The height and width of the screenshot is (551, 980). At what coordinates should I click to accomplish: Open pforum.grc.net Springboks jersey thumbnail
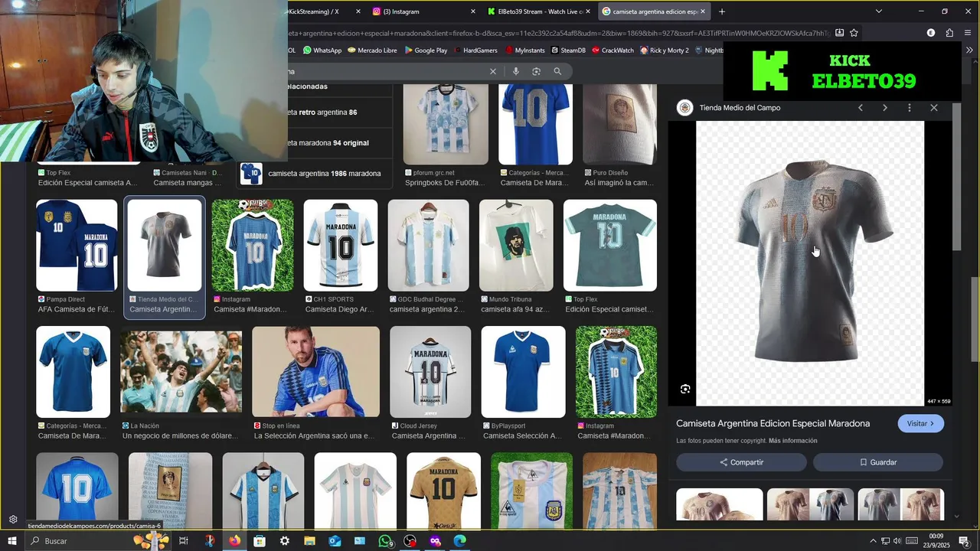(446, 125)
